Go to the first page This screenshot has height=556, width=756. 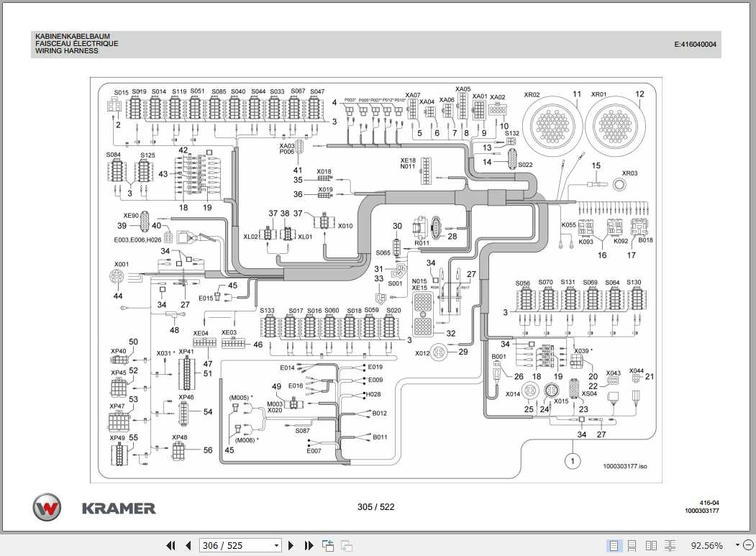click(x=171, y=546)
